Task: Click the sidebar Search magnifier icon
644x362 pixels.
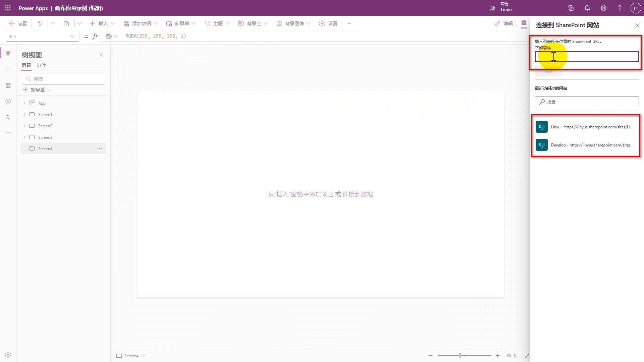Action: click(8, 118)
